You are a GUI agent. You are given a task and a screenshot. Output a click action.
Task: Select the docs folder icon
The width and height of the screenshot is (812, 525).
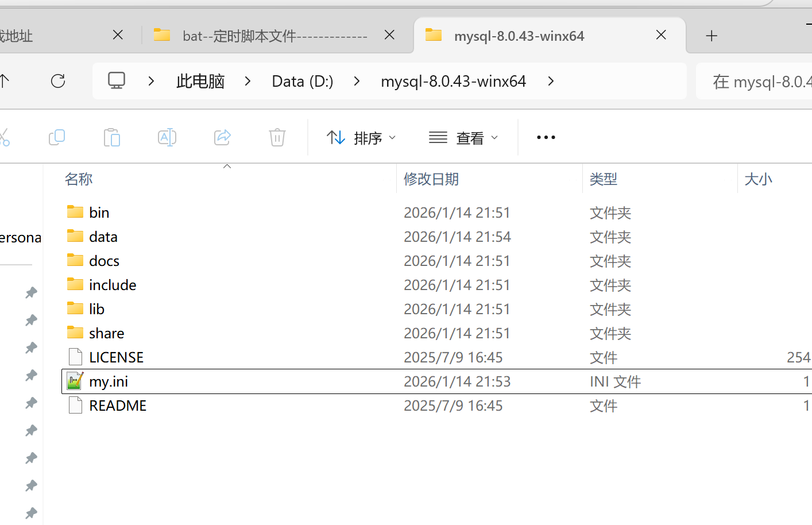(75, 260)
